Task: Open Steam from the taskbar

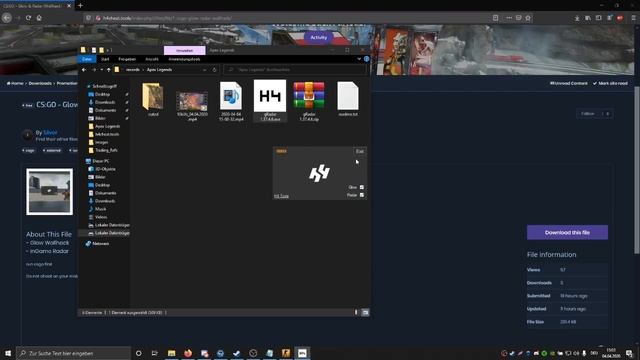Action: pos(237,353)
